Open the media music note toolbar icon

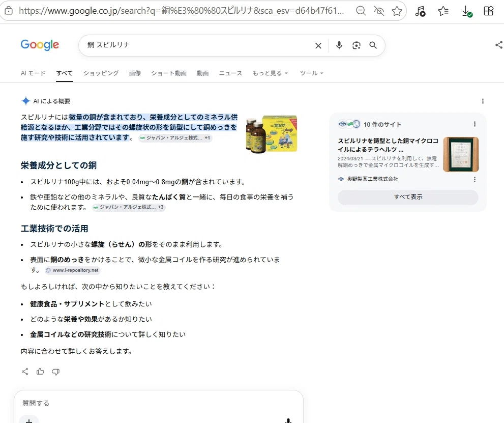click(x=420, y=11)
